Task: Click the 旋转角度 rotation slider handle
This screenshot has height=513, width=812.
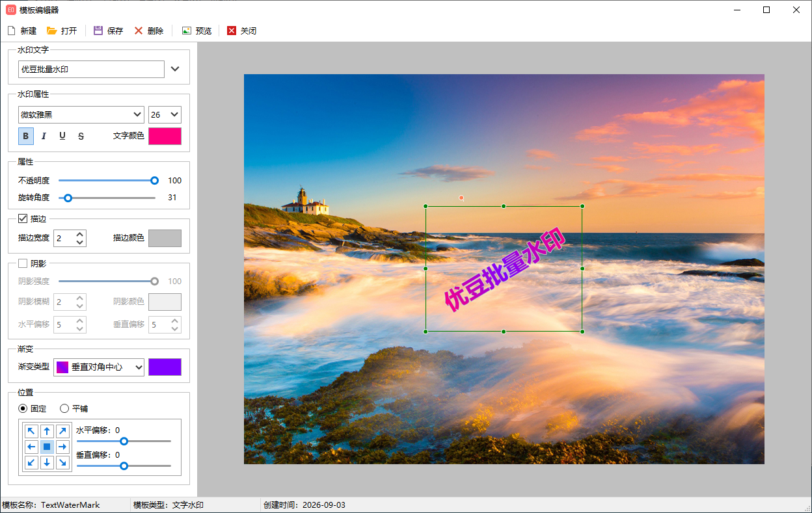Action: pos(68,198)
